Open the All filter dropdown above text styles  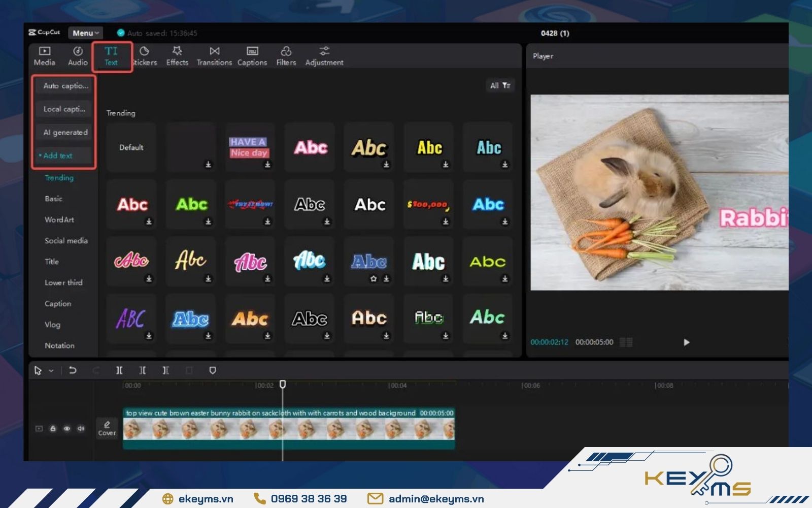click(500, 85)
